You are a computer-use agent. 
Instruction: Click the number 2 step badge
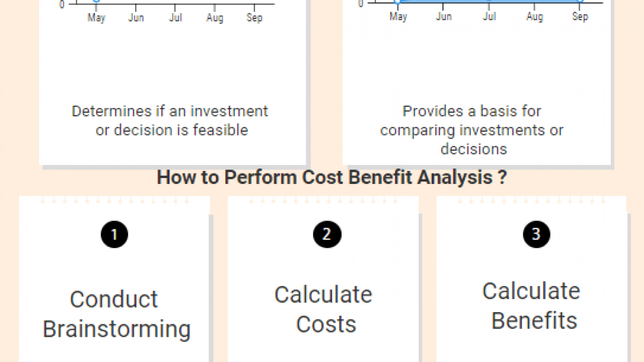click(327, 234)
